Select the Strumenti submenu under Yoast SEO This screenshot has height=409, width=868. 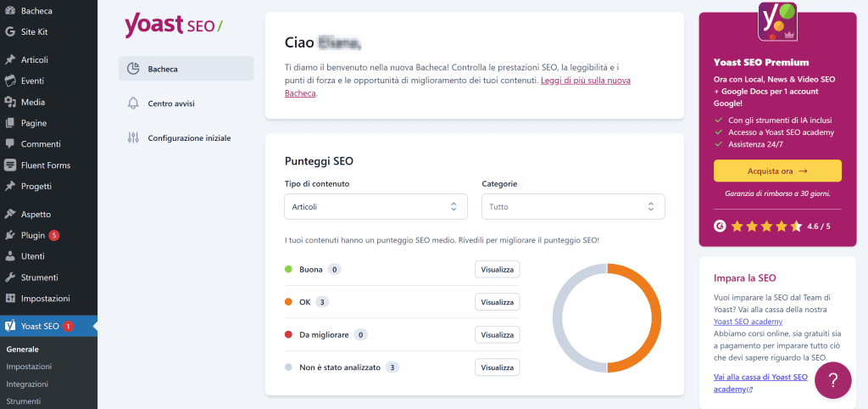[x=23, y=401]
